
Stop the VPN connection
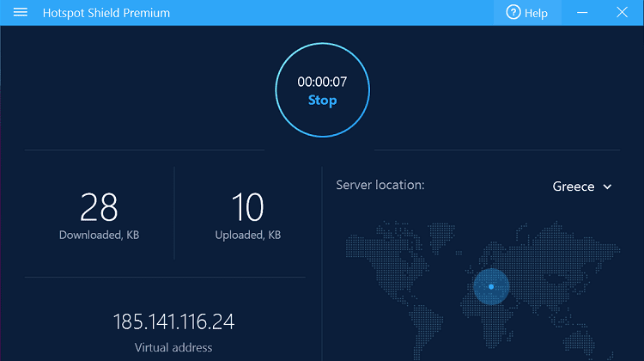pyautogui.click(x=322, y=101)
